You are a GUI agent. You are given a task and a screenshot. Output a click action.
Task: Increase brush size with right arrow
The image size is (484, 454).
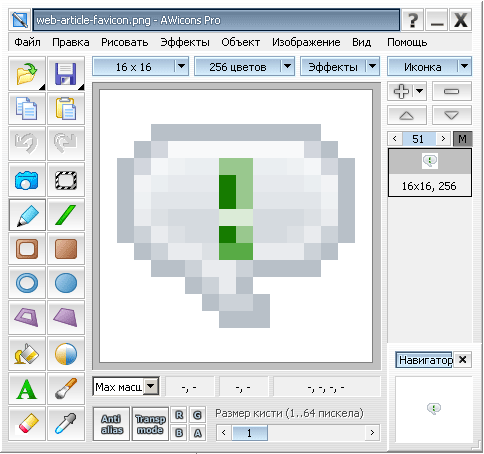click(x=372, y=433)
